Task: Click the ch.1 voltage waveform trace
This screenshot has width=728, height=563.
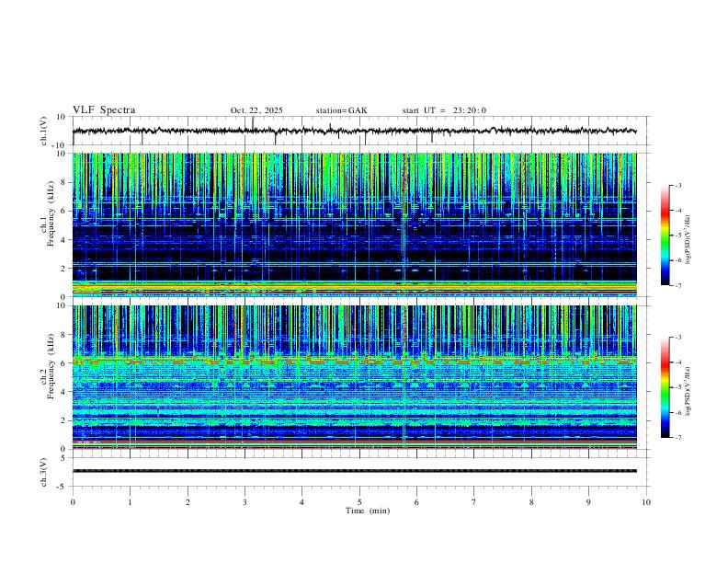Action: [354, 131]
